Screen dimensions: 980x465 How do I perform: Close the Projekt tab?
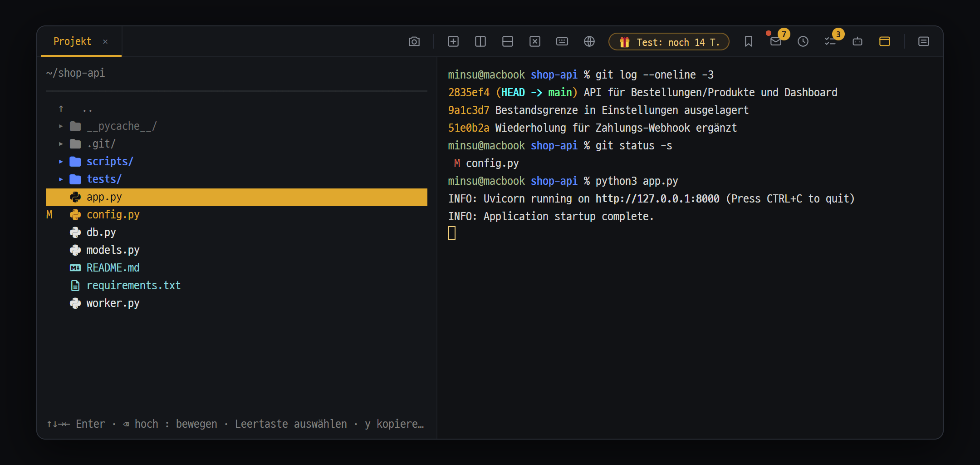tap(105, 42)
